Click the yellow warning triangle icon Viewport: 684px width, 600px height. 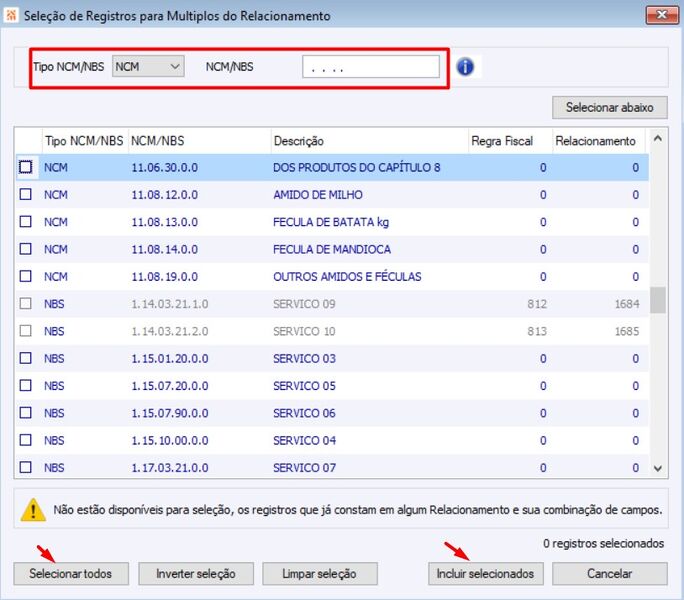click(33, 510)
